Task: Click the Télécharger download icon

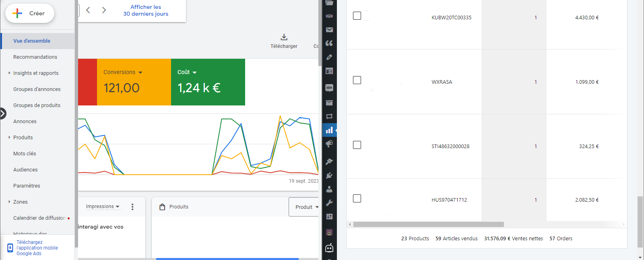Action: click(x=284, y=37)
